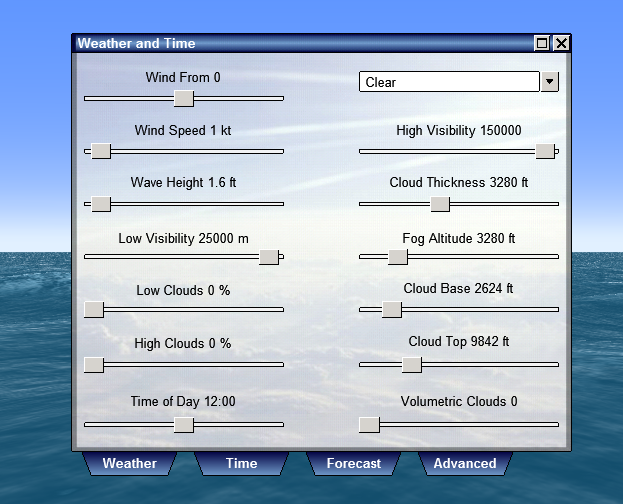Click the Low Clouds 0 % label

183,291
